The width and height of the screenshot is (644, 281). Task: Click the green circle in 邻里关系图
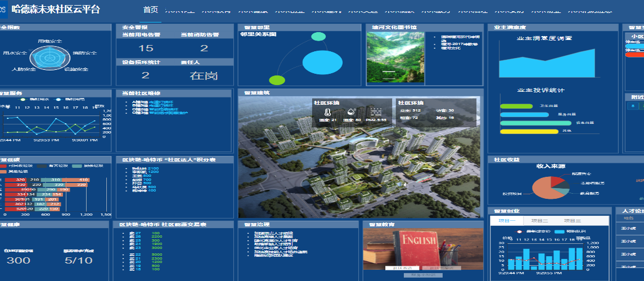tap(277, 80)
